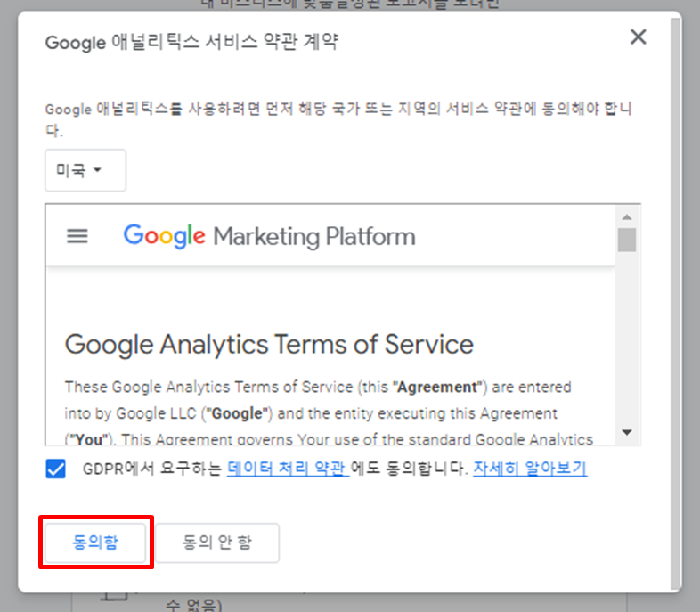This screenshot has width=700, height=612.
Task: Open the 미국 country dropdown
Action: 85,170
